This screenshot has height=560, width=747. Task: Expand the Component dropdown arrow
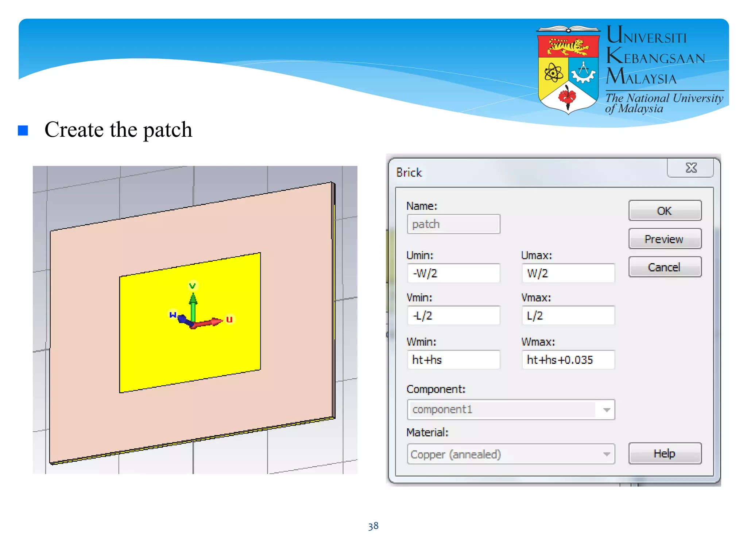607,410
